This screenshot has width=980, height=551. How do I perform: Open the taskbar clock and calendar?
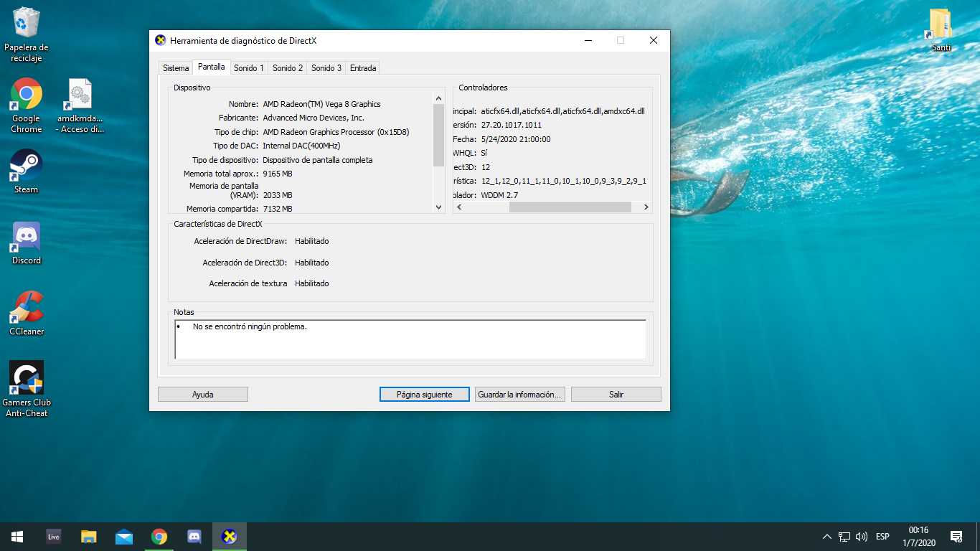(918, 536)
